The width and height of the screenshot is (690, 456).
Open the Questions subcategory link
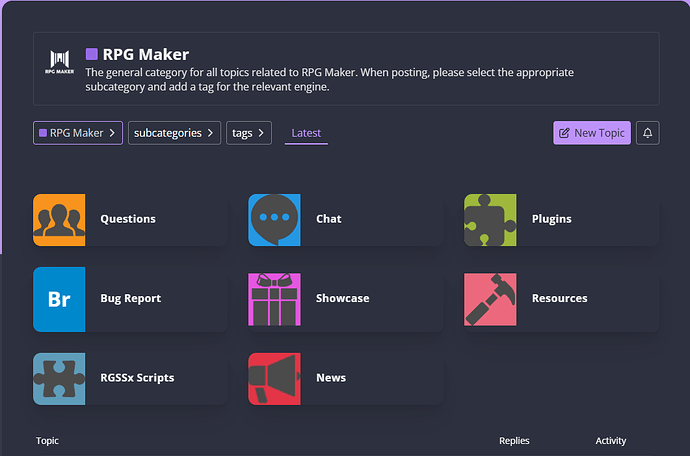pos(128,219)
